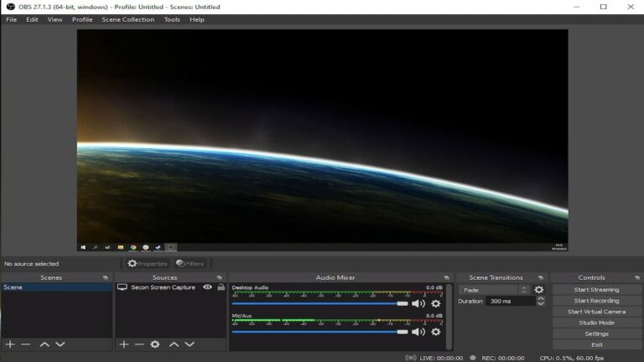This screenshot has height=362, width=644.
Task: Add a new source with plus icon
Action: tap(124, 344)
